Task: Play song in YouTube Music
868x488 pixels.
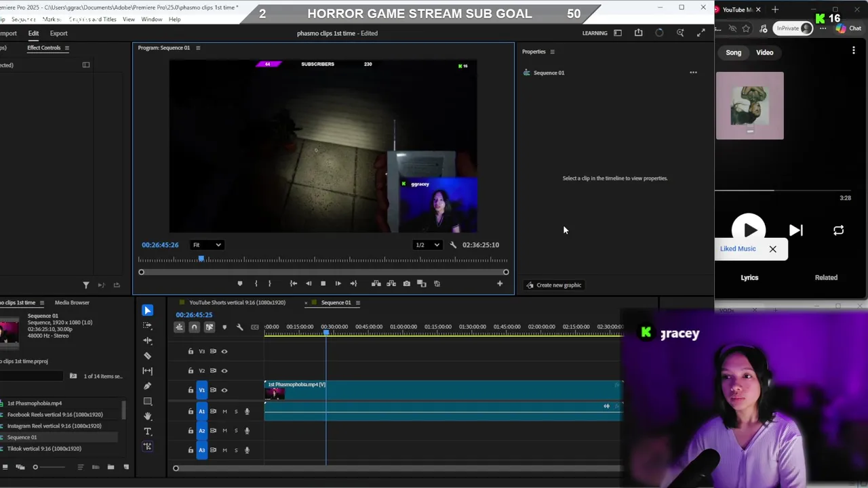Action: (749, 230)
